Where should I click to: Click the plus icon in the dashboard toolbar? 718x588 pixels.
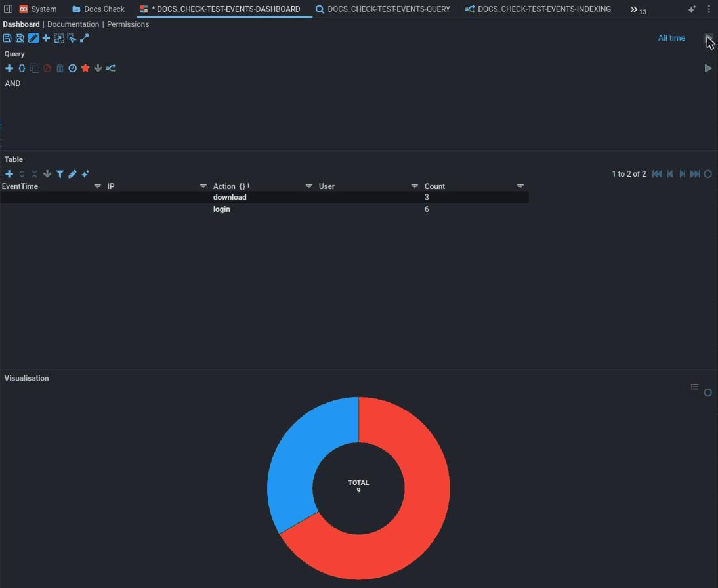[x=46, y=39]
